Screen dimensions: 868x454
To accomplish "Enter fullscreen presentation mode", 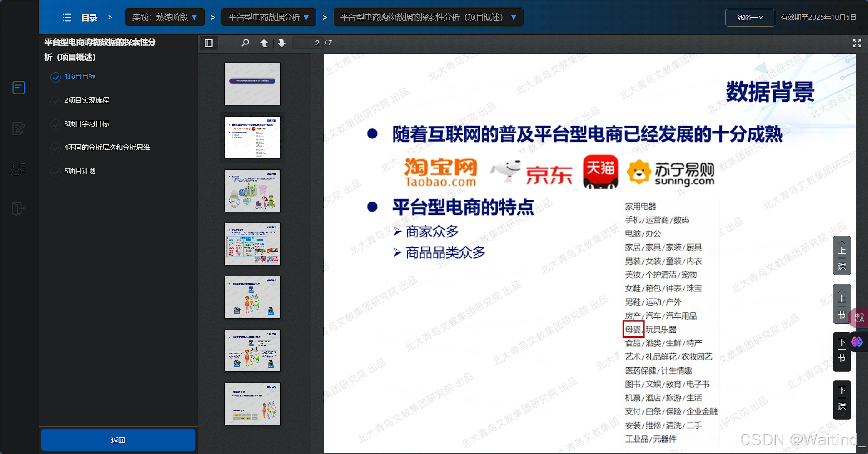I will (857, 43).
